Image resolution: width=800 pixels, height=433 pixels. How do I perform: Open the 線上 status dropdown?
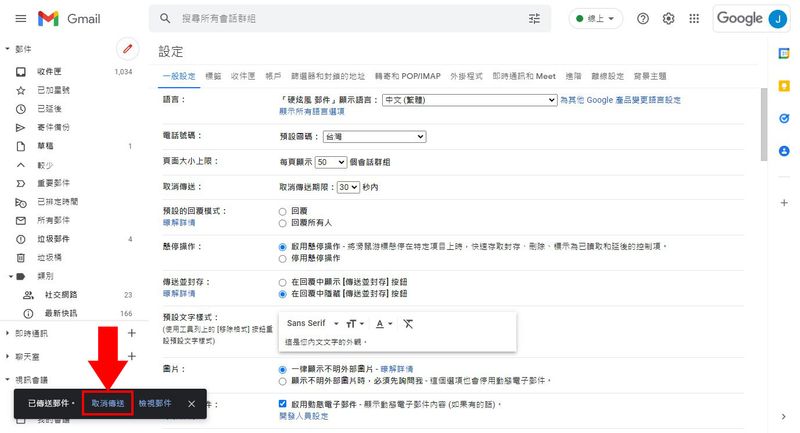click(x=595, y=19)
